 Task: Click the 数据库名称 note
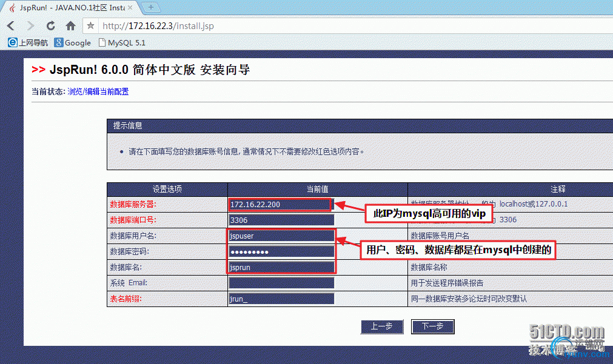(429, 267)
